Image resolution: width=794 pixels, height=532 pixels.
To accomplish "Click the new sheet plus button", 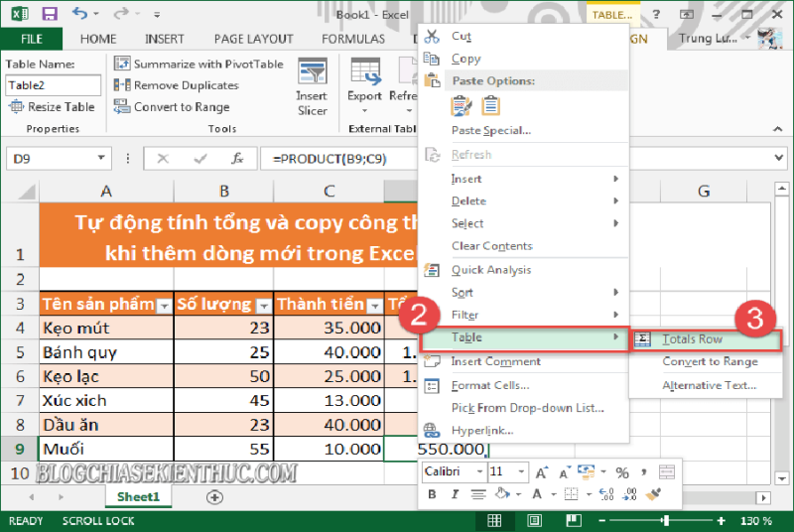I will (x=214, y=497).
